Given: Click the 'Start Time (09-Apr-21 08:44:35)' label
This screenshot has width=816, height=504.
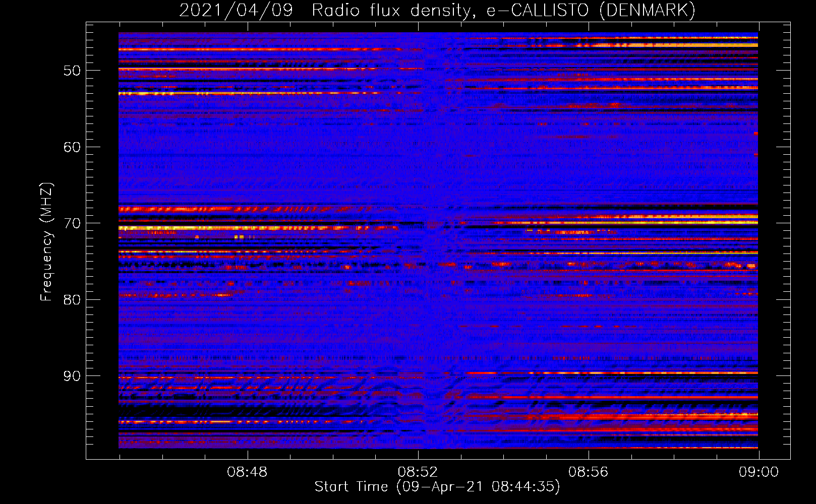Looking at the screenshot, I should [x=437, y=487].
